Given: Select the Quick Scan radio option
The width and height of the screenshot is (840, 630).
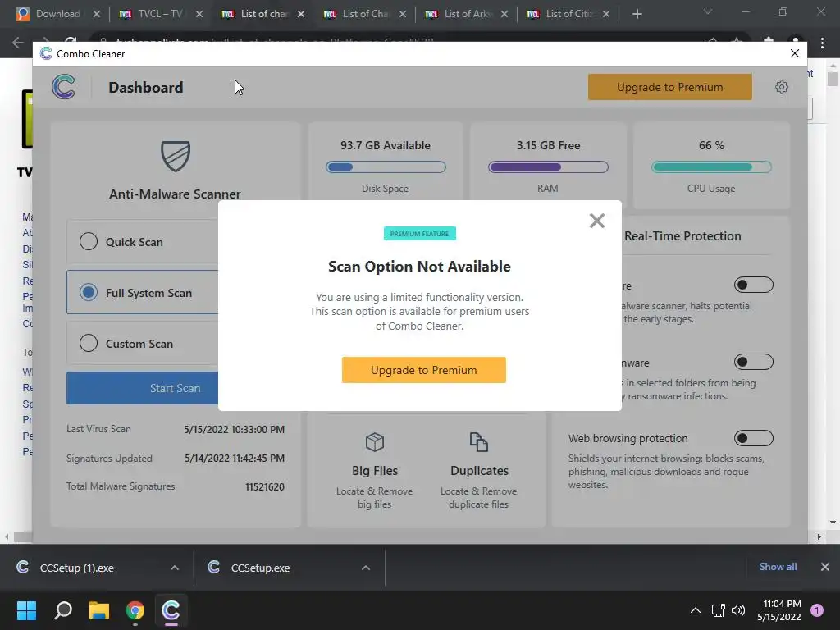Looking at the screenshot, I should 89,242.
